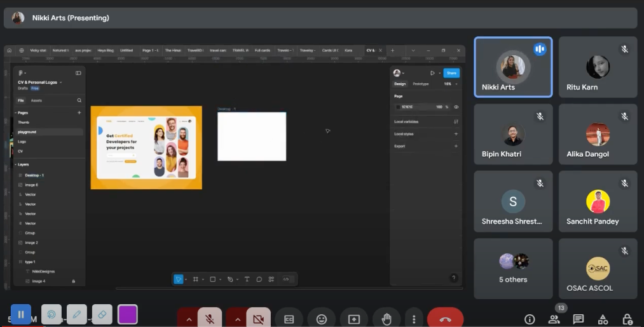Open Figma tabs overflow chevron

click(x=413, y=50)
